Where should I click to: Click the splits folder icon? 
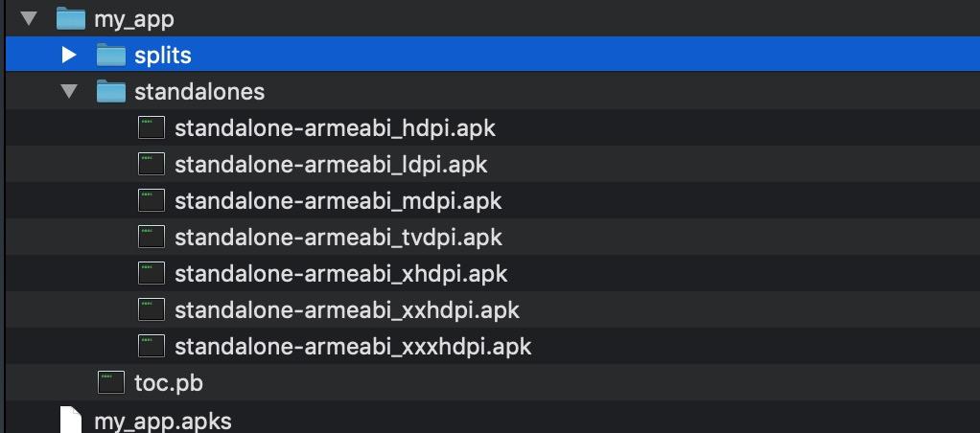[x=111, y=55]
